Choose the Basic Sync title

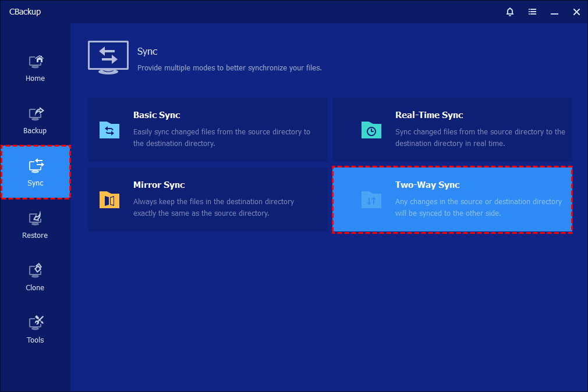(x=157, y=115)
